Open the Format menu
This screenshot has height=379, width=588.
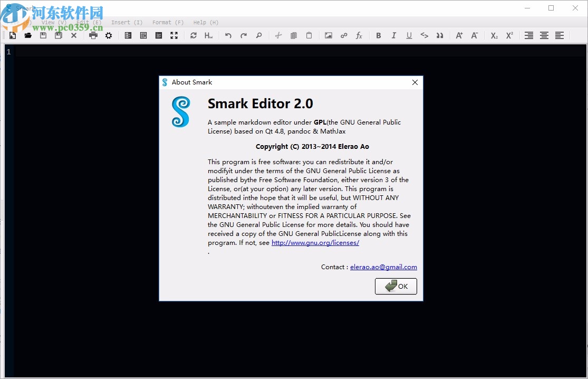click(x=167, y=22)
